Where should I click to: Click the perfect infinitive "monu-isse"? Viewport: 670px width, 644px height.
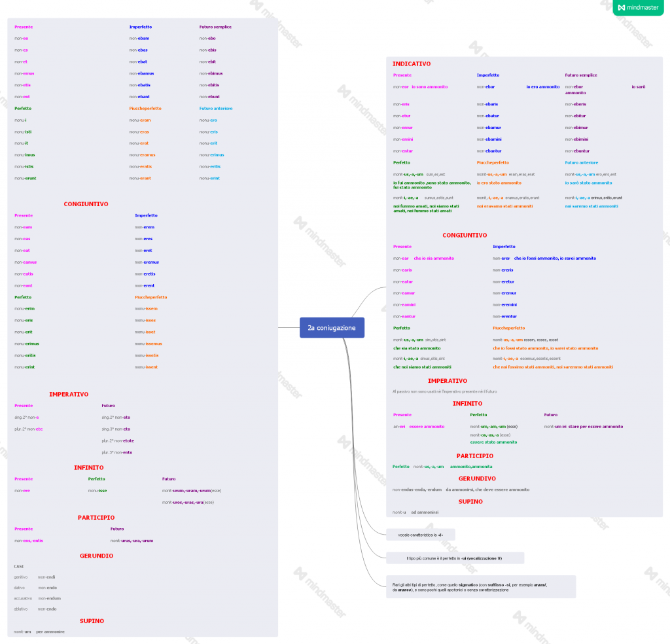97,490
